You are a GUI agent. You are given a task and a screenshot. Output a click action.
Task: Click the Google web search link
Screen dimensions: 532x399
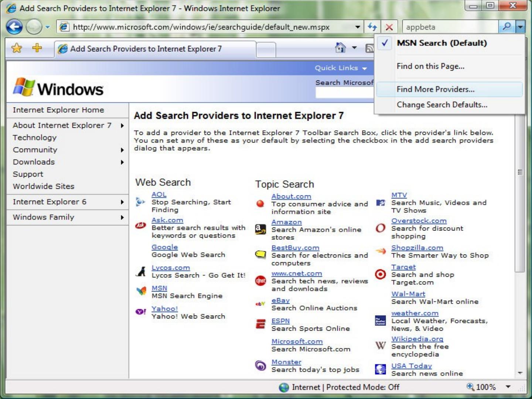pos(164,247)
